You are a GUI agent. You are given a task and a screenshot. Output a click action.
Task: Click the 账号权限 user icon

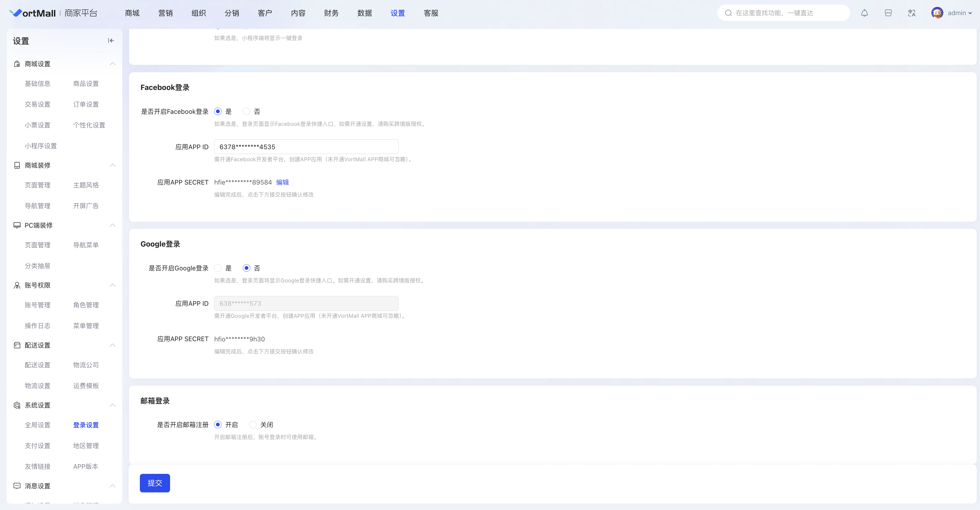17,285
